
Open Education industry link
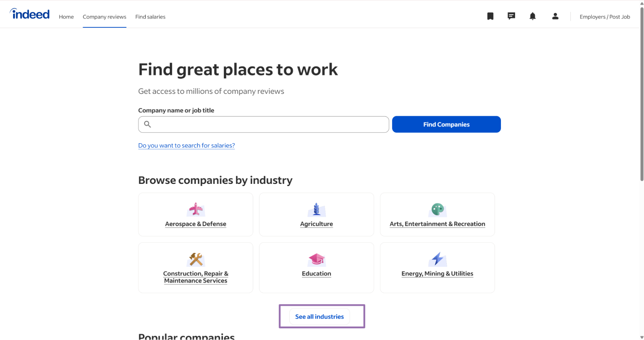[x=316, y=274]
